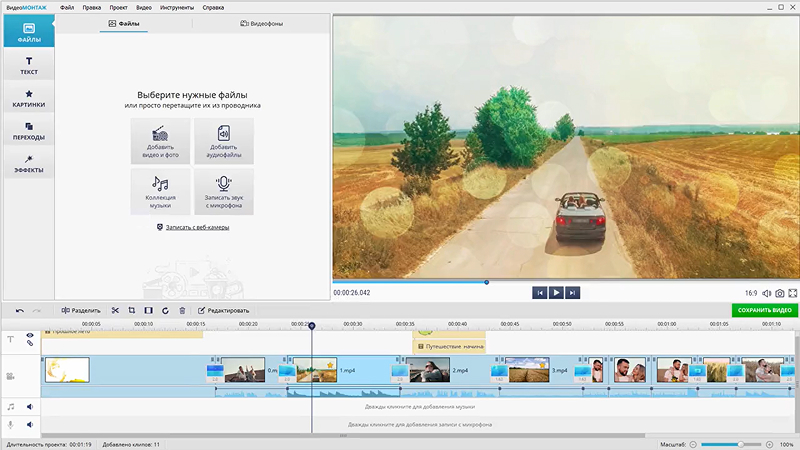Undo the last action
800x450 pixels.
(20, 310)
